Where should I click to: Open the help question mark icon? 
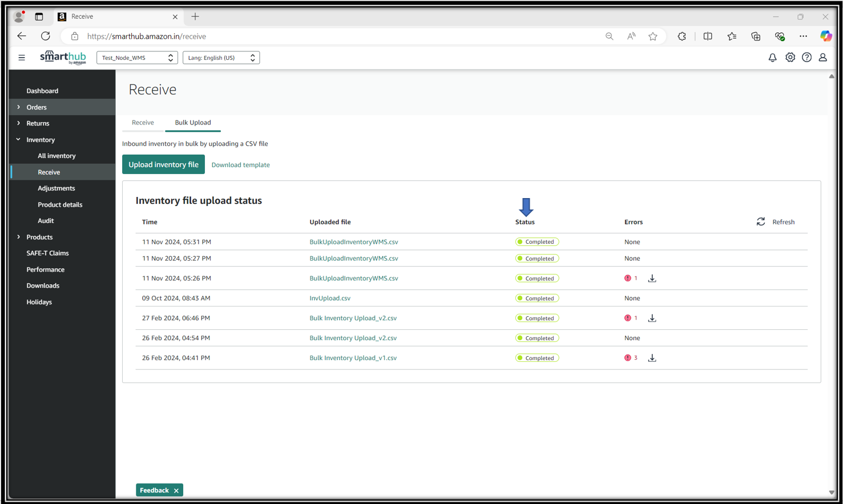806,58
